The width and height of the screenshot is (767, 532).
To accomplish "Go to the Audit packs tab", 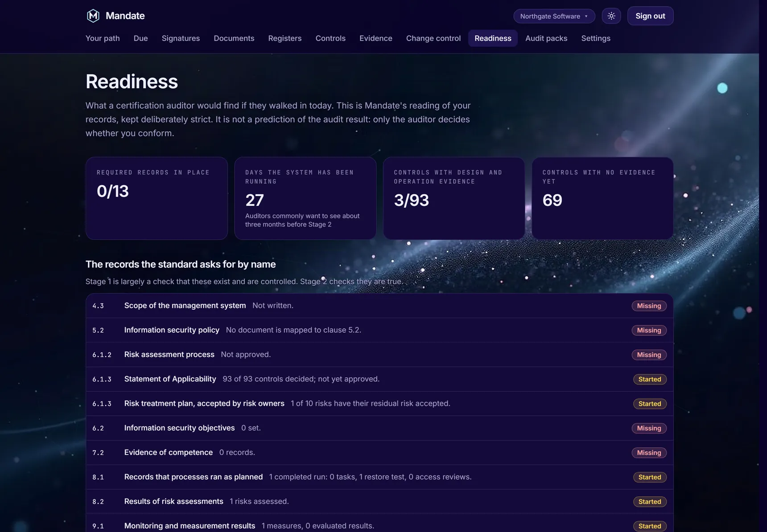I will (x=546, y=38).
